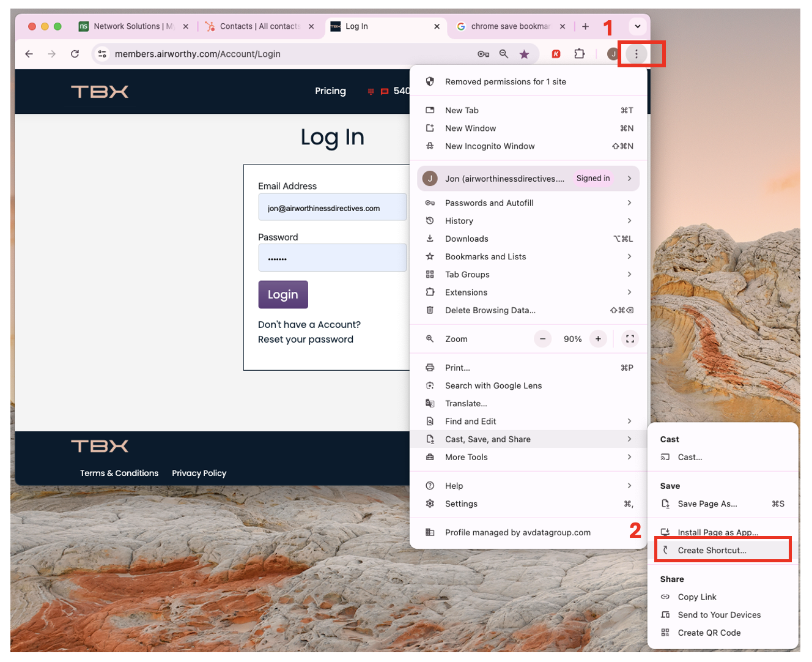Image resolution: width=812 pixels, height=662 pixels.
Task: Switch to the Contacts tab
Action: (x=257, y=26)
